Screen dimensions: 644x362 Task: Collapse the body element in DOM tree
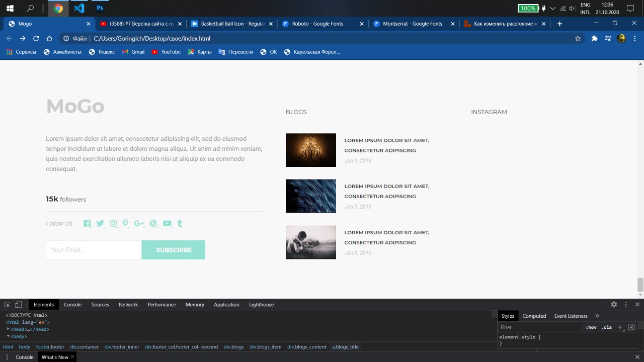pos(9,336)
